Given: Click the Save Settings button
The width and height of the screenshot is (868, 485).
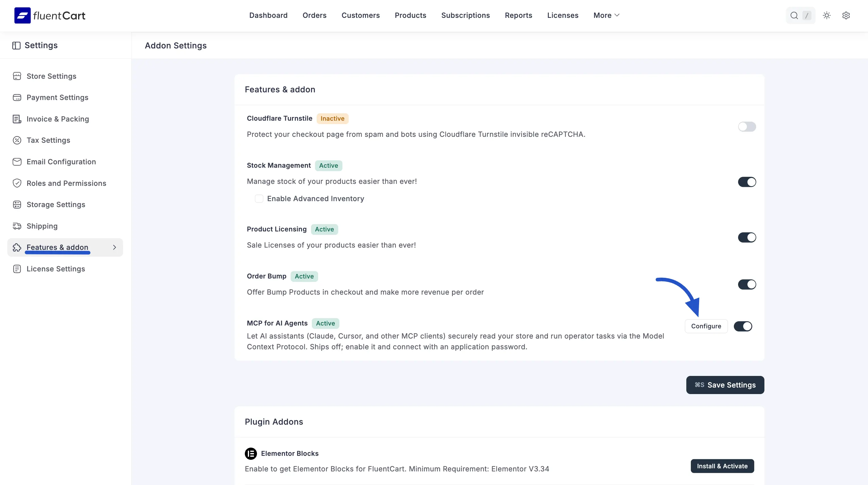Looking at the screenshot, I should (x=725, y=385).
